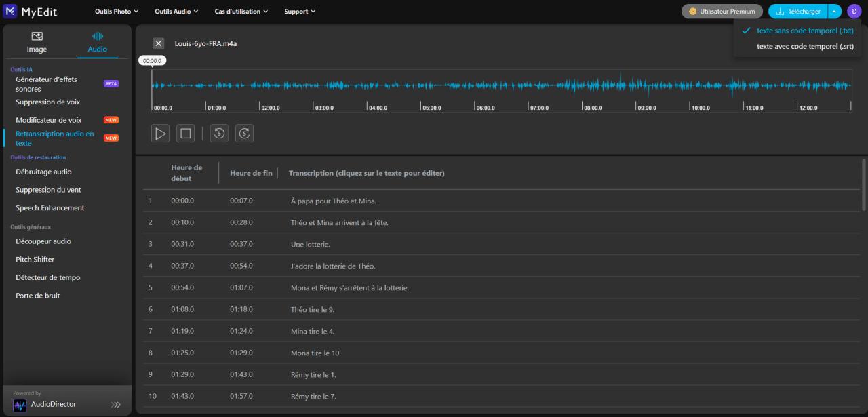Switch to the Audio tab
The height and width of the screenshot is (417, 868).
pyautogui.click(x=97, y=42)
